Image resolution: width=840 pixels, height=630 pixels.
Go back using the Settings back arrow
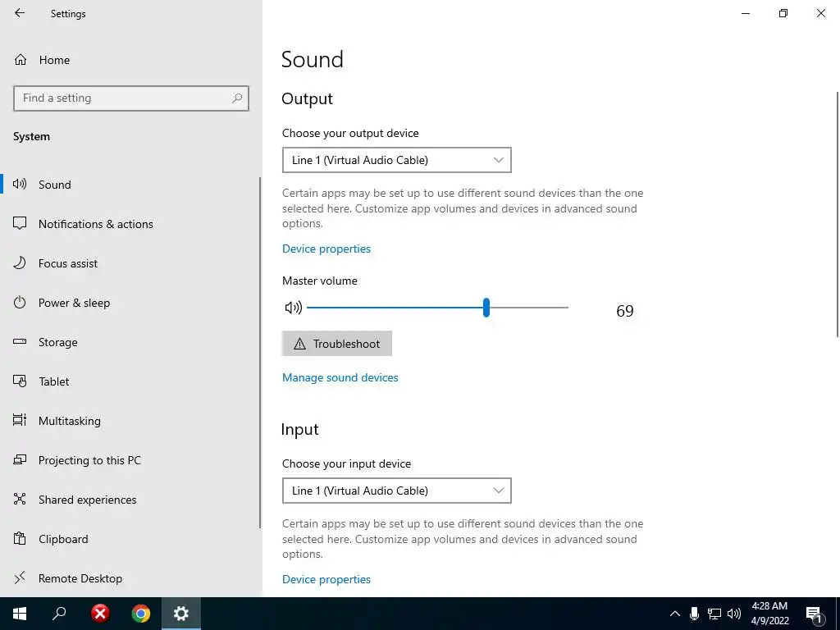pos(20,13)
